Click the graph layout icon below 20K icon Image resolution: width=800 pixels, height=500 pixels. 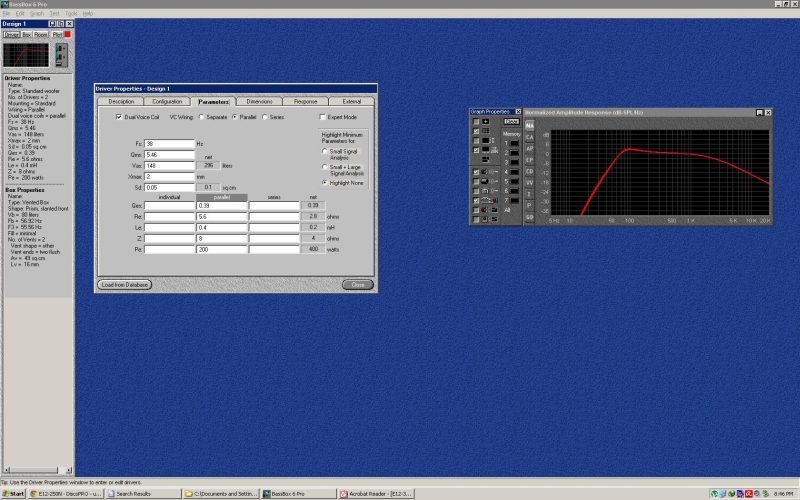point(486,160)
